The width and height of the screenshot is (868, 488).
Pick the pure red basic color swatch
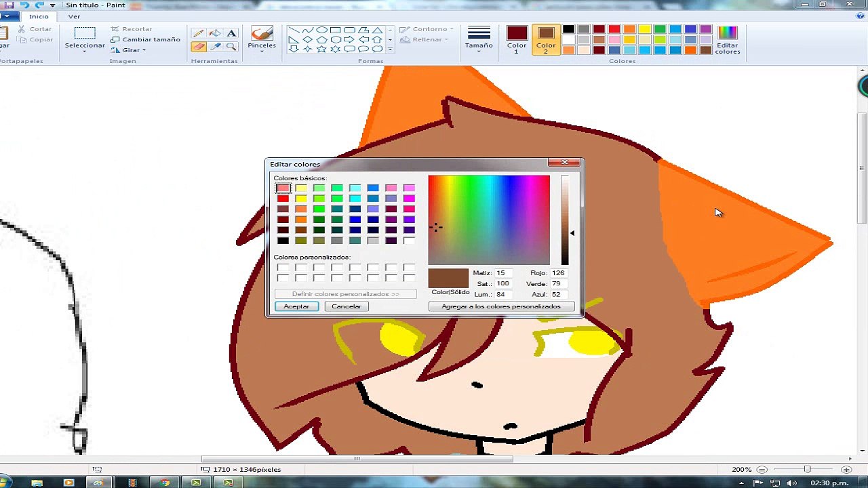(x=283, y=199)
